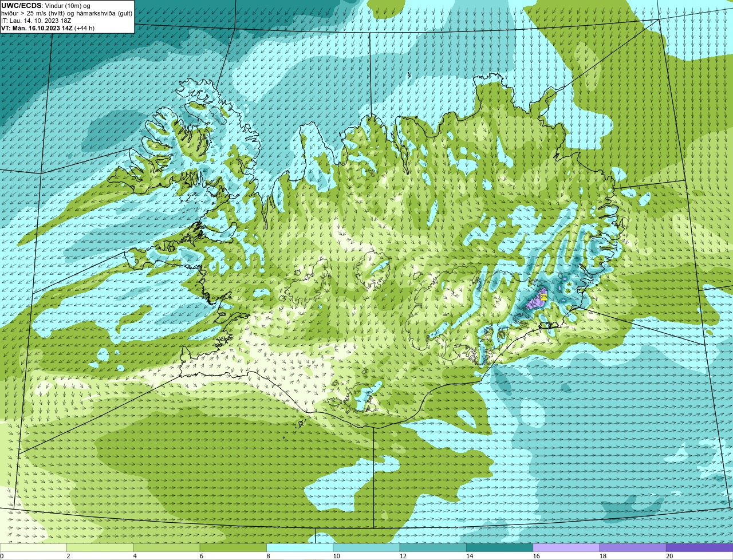Click the scale label '14'

(x=469, y=556)
